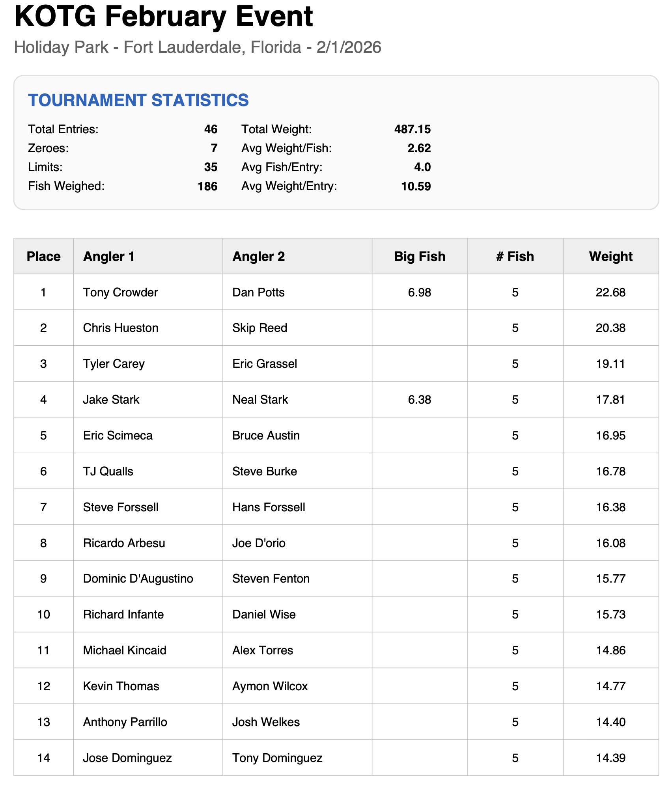Image resolution: width=672 pixels, height=786 pixels.
Task: Click the # Fish column header
Action: 515,257
